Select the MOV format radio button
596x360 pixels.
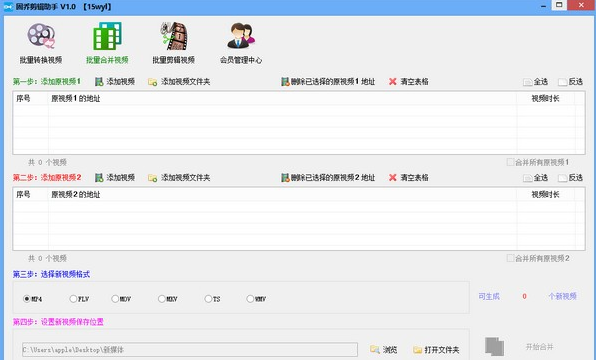point(115,299)
